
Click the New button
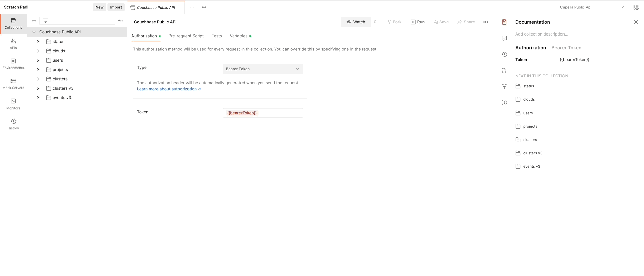tap(99, 7)
